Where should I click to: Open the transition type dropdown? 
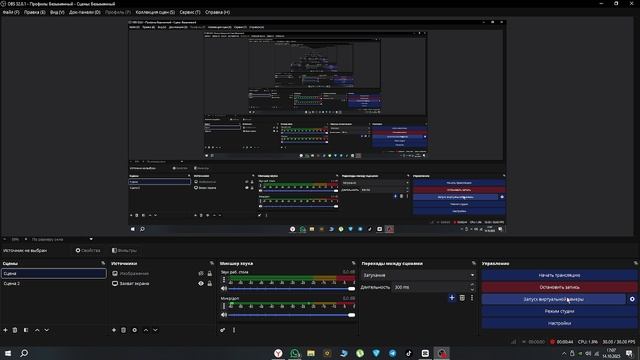(419, 275)
